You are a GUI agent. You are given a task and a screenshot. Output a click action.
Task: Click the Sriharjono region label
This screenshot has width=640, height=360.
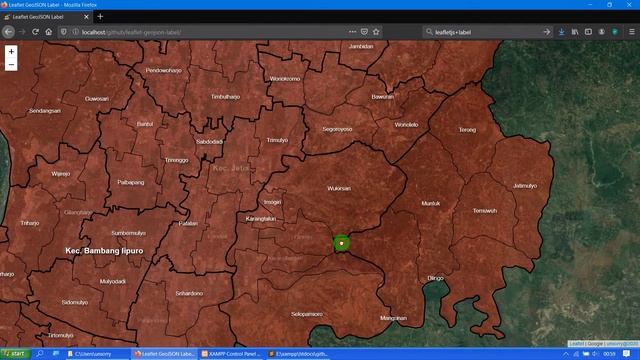tap(189, 293)
